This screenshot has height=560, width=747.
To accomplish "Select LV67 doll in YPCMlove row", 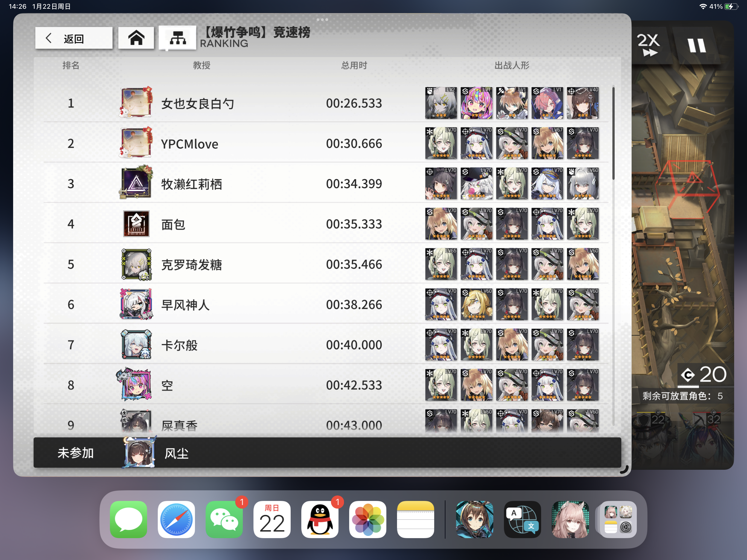I will (x=547, y=143).
